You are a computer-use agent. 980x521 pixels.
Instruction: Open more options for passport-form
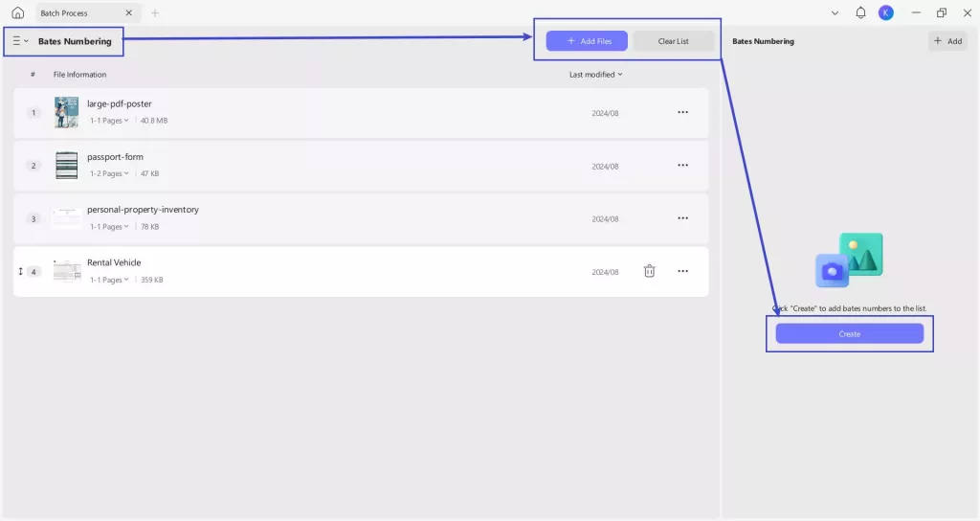point(682,165)
